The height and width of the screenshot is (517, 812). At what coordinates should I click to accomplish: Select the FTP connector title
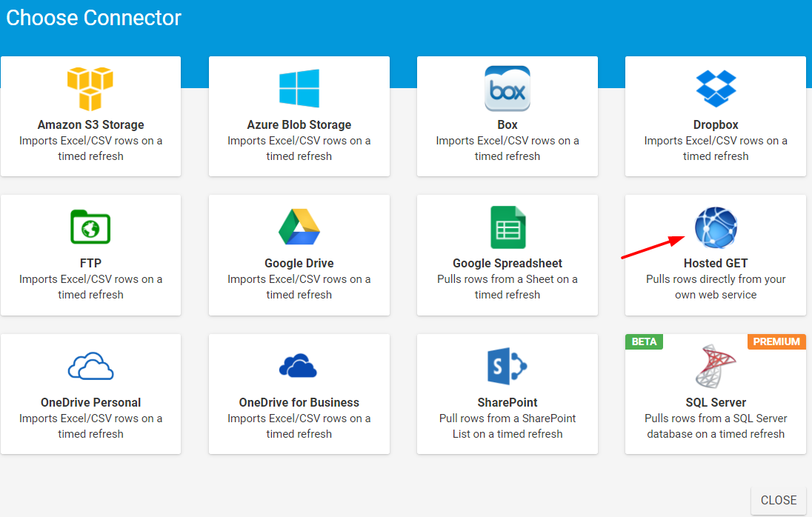click(x=90, y=263)
